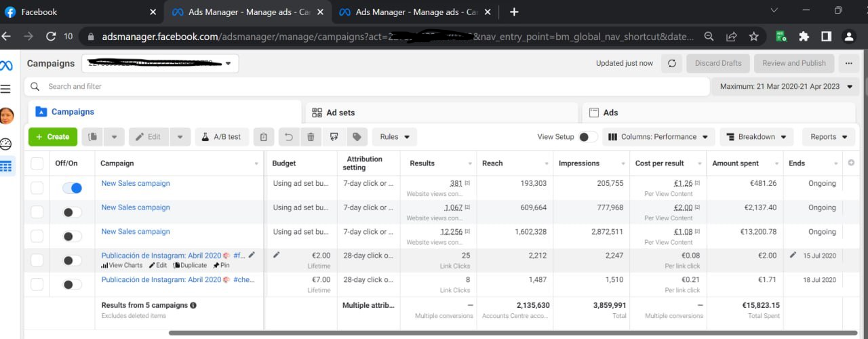Select the Campaigns table icon in sidebar
This screenshot has height=339, width=868.
pos(6,166)
